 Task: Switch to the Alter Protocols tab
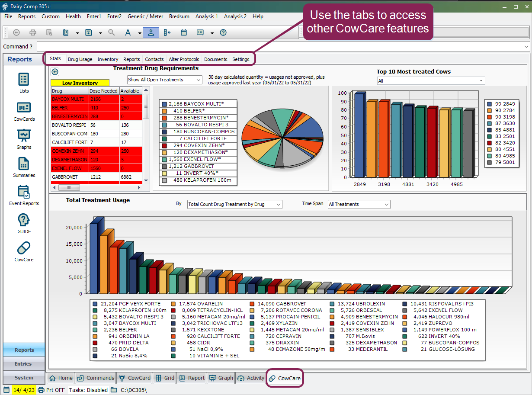click(184, 59)
